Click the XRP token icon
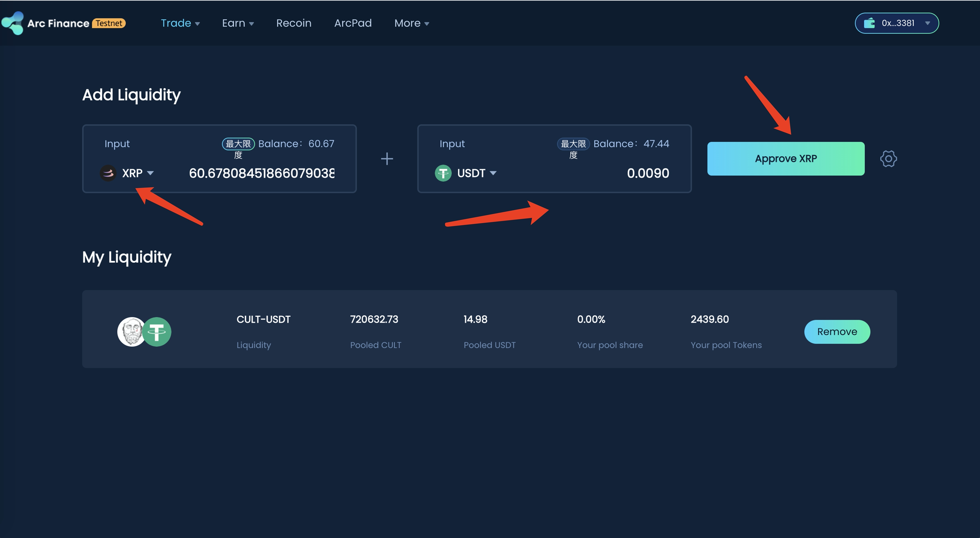Image resolution: width=980 pixels, height=538 pixels. click(x=108, y=173)
